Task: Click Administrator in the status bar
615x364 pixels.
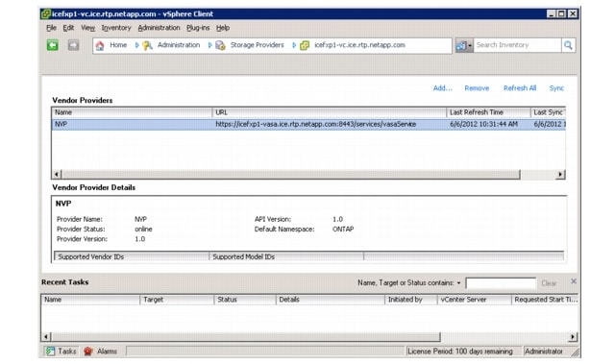Action: 544,352
